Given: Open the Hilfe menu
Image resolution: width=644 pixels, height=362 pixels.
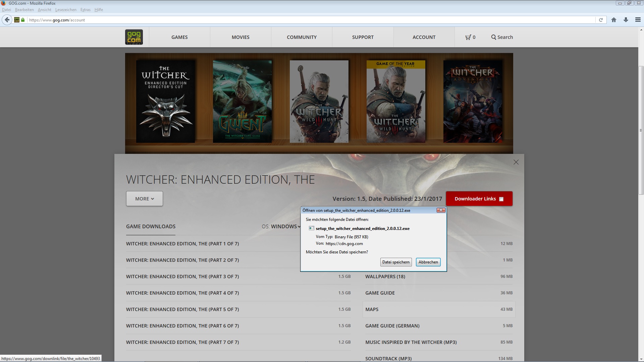Looking at the screenshot, I should 99,10.
